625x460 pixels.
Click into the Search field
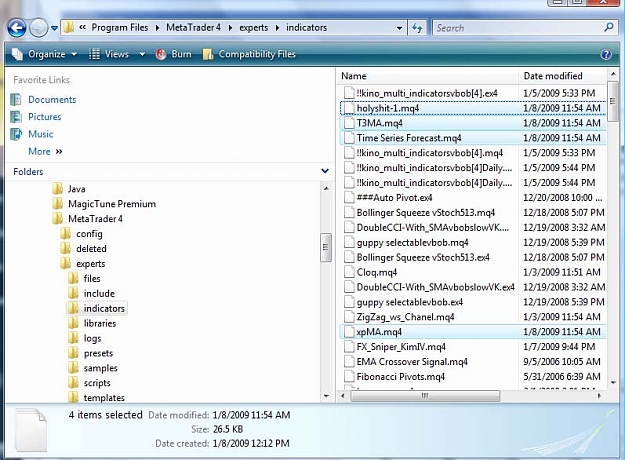(518, 28)
